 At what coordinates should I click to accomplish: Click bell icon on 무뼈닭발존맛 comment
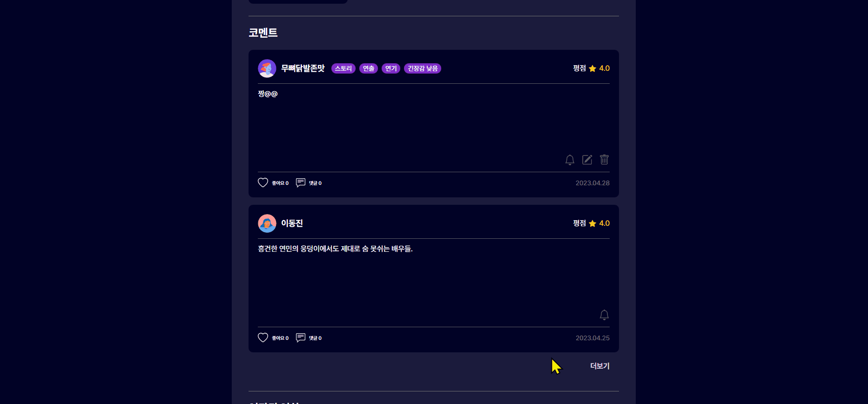[x=570, y=160]
